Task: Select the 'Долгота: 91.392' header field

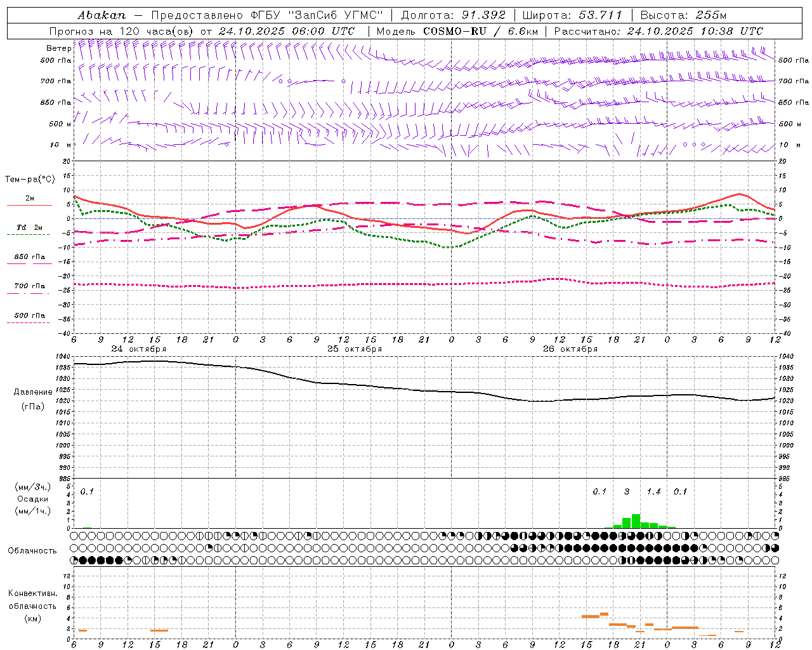Action: 454,15
